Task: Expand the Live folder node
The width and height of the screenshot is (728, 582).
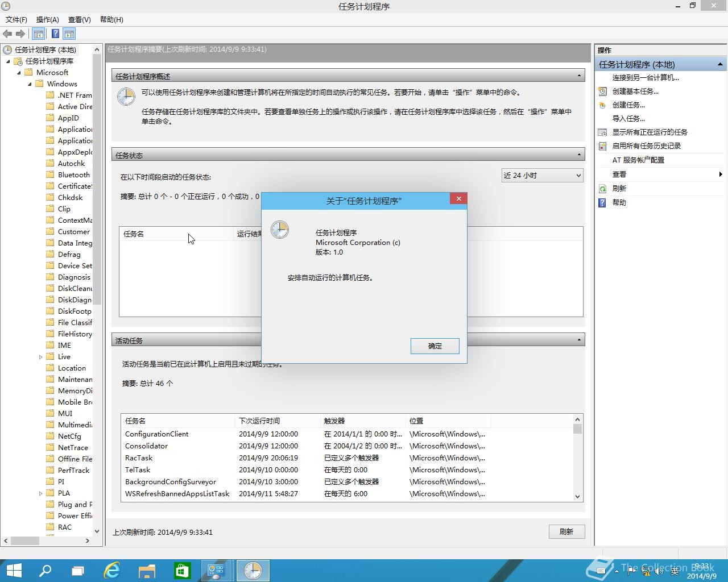Action: (x=40, y=357)
